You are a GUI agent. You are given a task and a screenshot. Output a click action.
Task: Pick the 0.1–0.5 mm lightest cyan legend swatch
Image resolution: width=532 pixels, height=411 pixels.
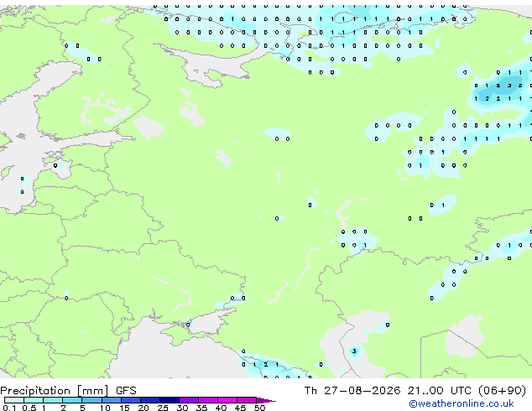(x=14, y=400)
